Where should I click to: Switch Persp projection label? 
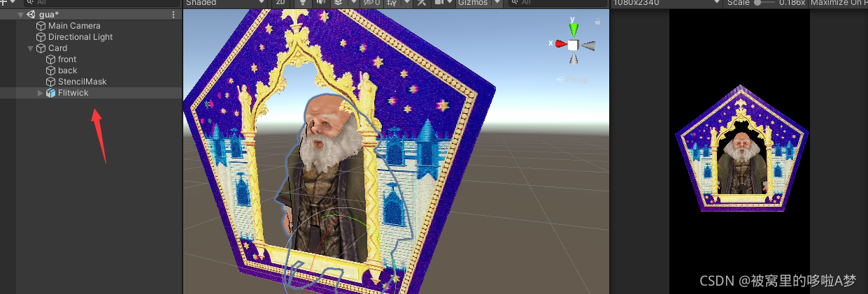(x=576, y=79)
